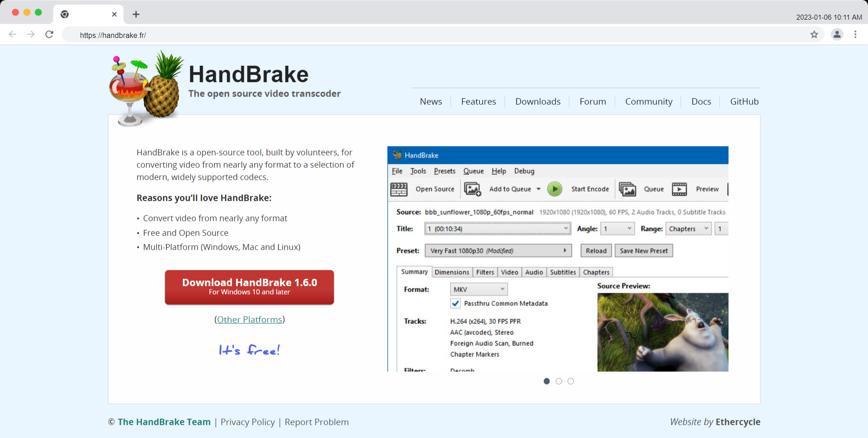Open the MKV format dropdown
The height and width of the screenshot is (438, 868).
point(479,289)
